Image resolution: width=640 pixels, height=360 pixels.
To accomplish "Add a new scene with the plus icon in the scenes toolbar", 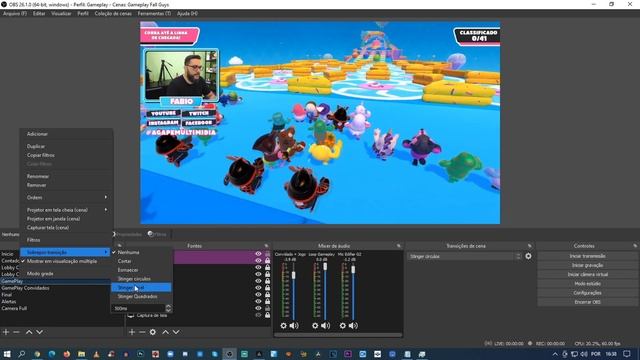I will (x=6, y=332).
